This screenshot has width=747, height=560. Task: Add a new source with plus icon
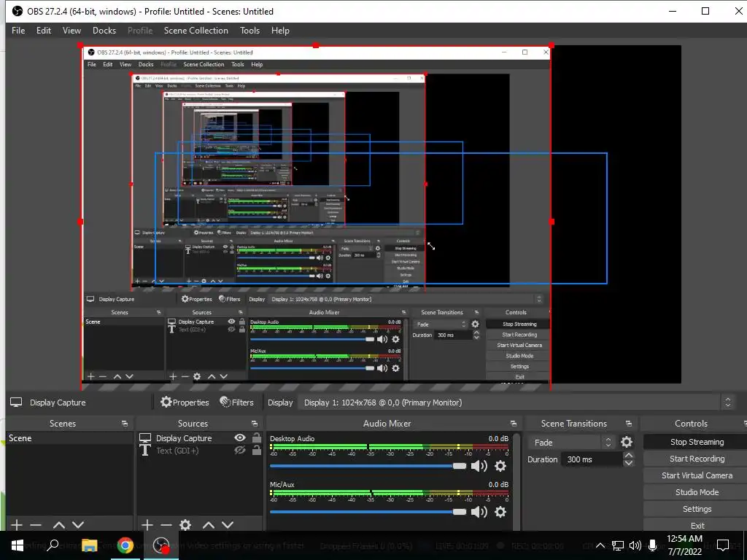click(x=147, y=525)
